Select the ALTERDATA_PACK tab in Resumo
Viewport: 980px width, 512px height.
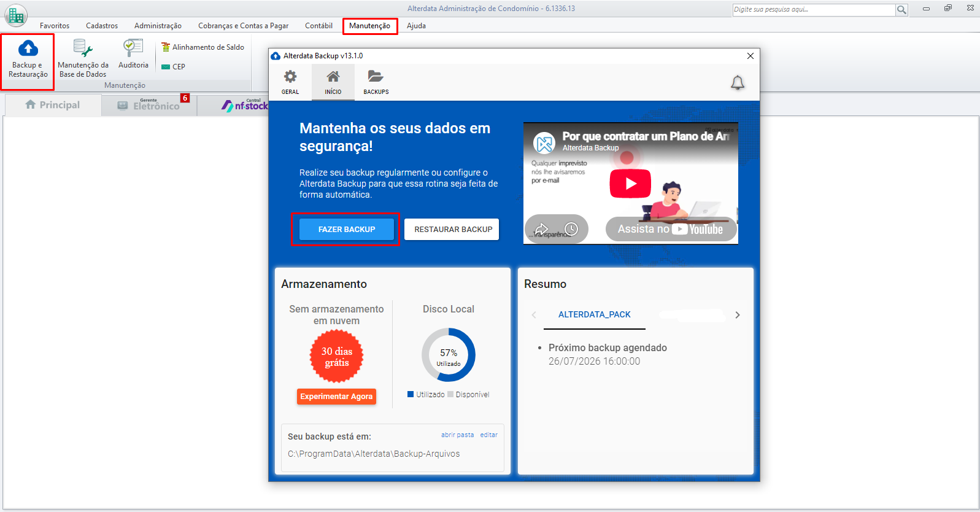(595, 314)
